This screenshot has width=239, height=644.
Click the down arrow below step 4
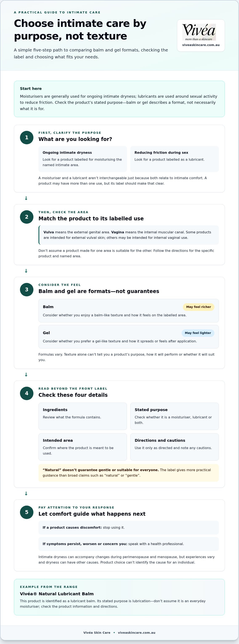pyautogui.click(x=26, y=493)
